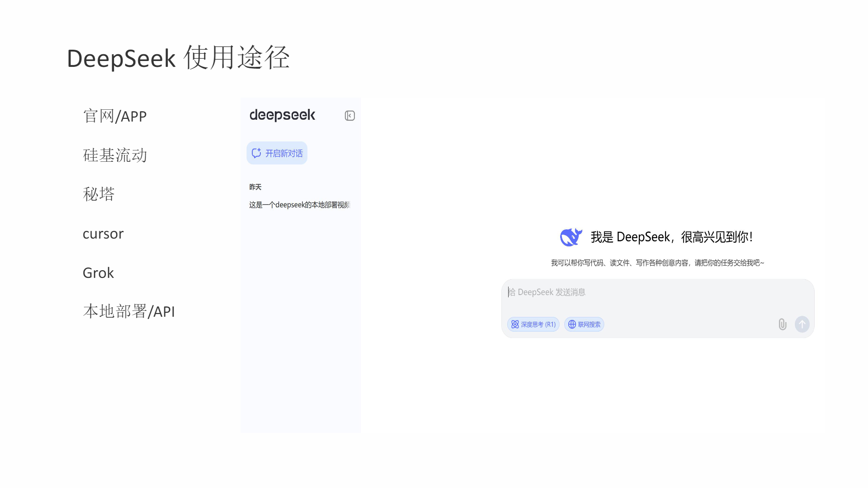Select the 硅基流动 list item
The height and width of the screenshot is (488, 868).
pyautogui.click(x=115, y=155)
